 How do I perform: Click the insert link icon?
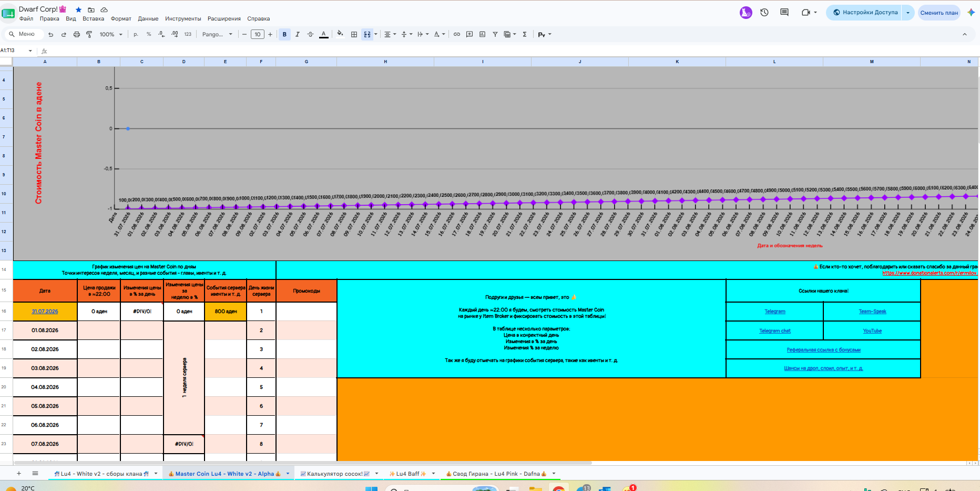point(457,34)
